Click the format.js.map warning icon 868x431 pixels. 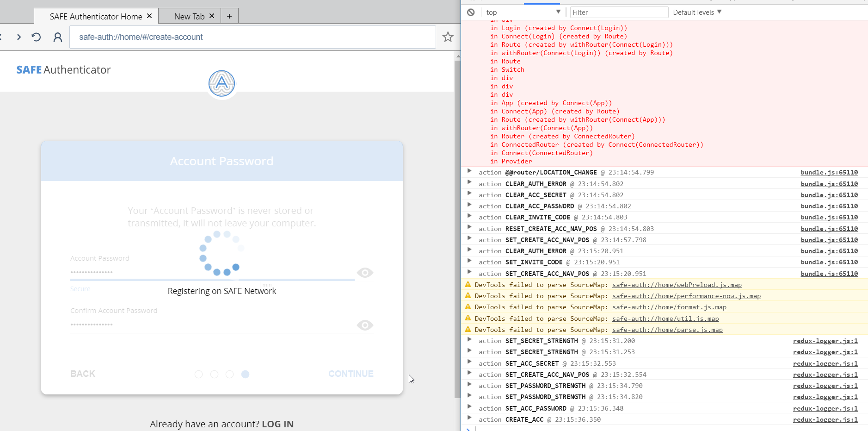pyautogui.click(x=468, y=307)
